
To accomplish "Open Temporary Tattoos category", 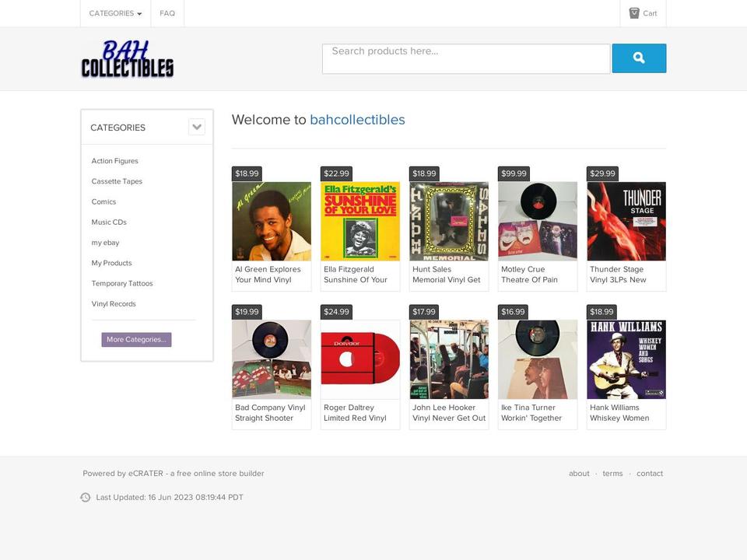I will 122,284.
